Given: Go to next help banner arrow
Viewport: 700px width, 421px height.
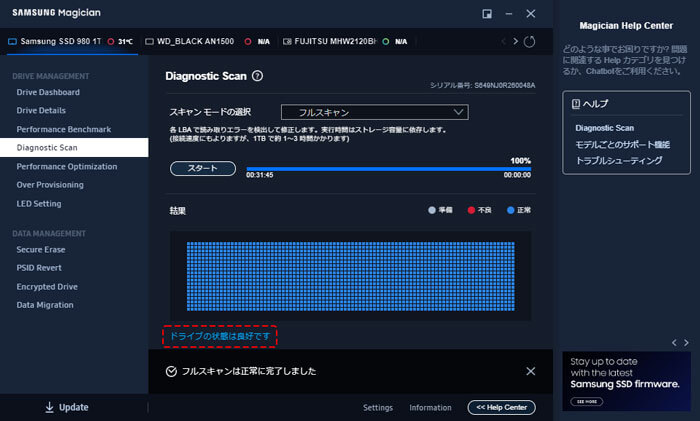Looking at the screenshot, I should (x=686, y=342).
